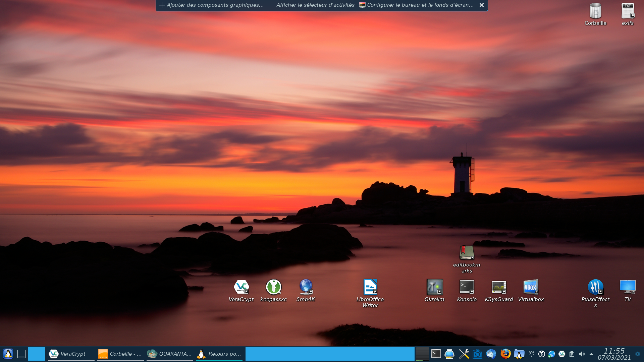This screenshot has width=644, height=362.
Task: Launch Konsole from the desktop icon
Action: pyautogui.click(x=467, y=291)
